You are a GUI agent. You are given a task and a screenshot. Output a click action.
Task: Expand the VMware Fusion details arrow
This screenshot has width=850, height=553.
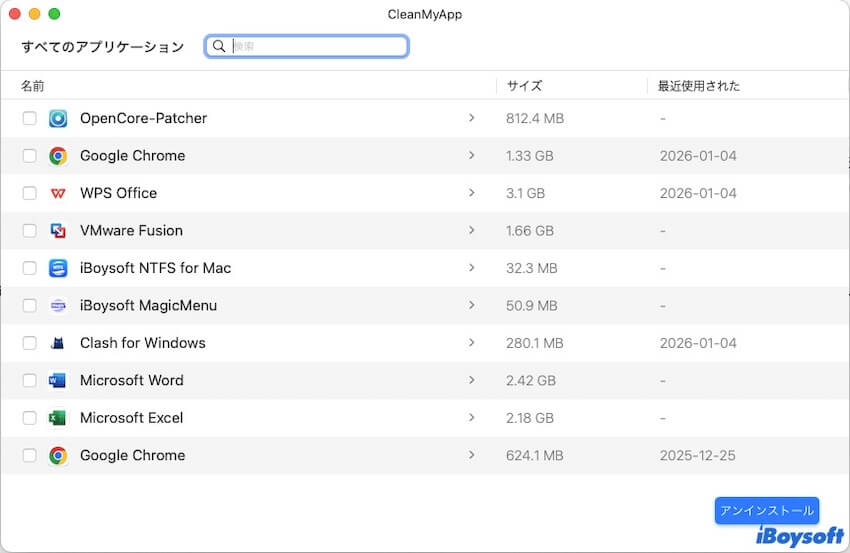click(x=471, y=231)
